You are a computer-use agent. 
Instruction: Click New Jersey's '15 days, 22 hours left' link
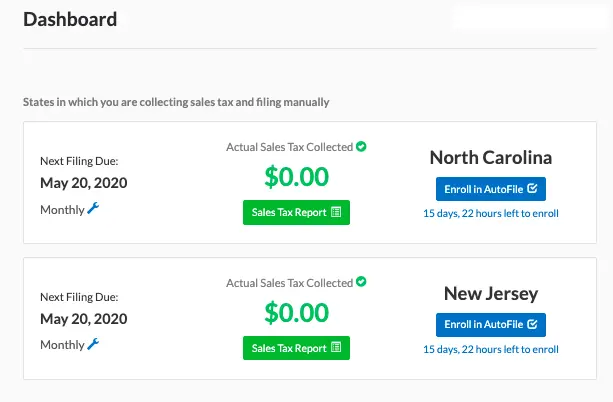click(x=490, y=349)
